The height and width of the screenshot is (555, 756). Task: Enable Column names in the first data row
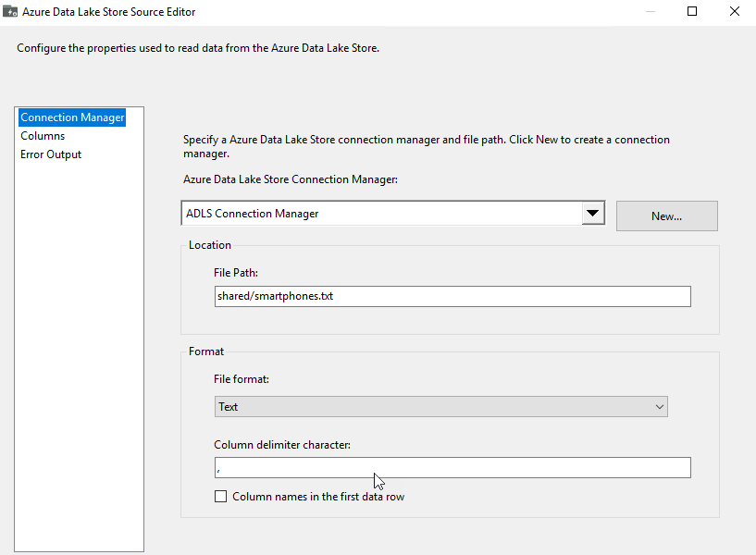coord(220,497)
